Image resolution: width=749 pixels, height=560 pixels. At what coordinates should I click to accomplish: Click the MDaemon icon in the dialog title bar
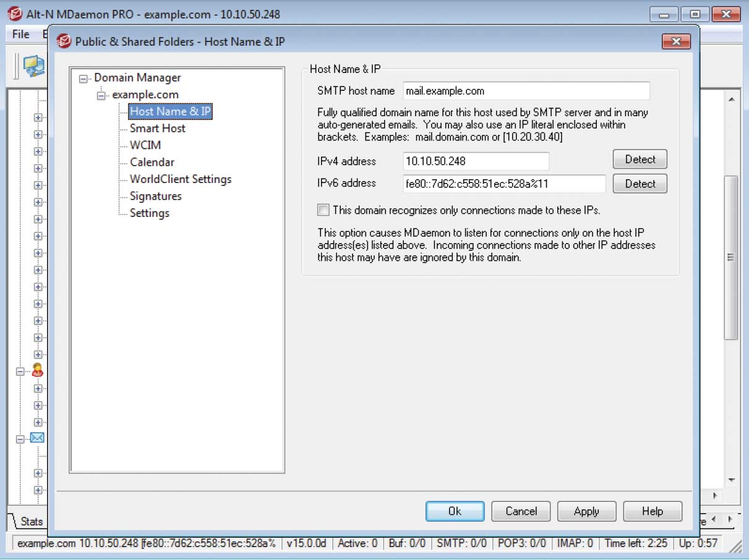64,41
